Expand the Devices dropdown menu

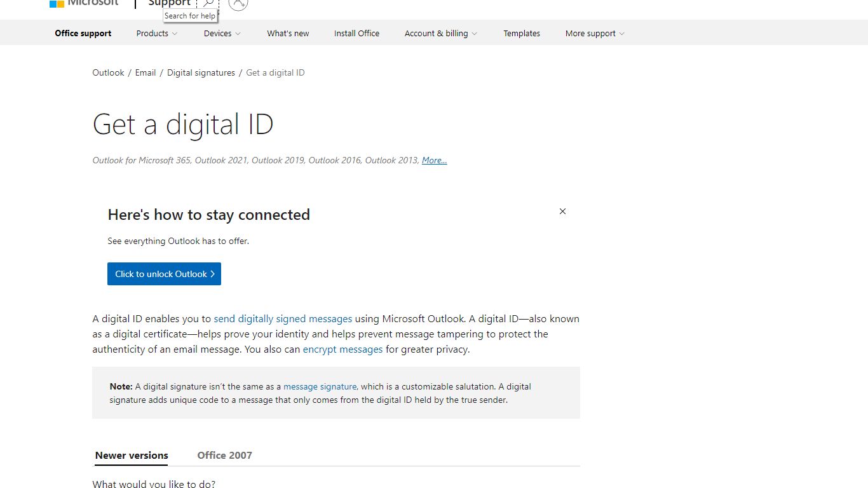tap(222, 33)
